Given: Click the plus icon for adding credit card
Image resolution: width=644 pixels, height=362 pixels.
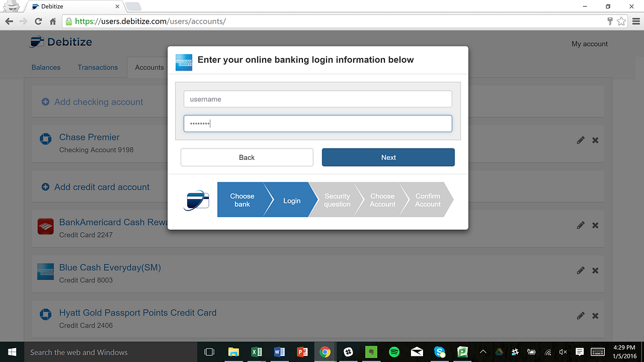Looking at the screenshot, I should point(45,187).
